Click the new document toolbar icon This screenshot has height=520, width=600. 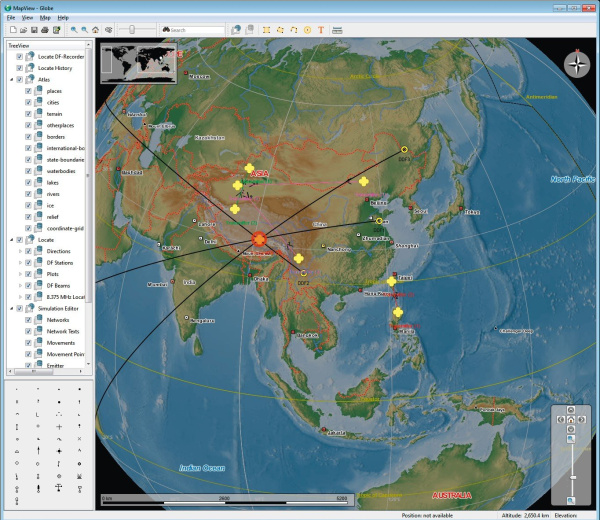click(x=10, y=30)
